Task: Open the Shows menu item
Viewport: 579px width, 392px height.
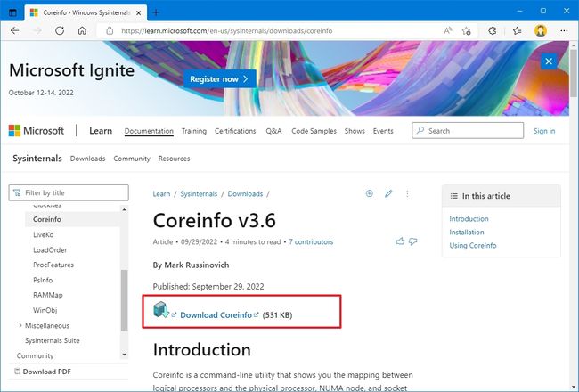Action: 355,131
